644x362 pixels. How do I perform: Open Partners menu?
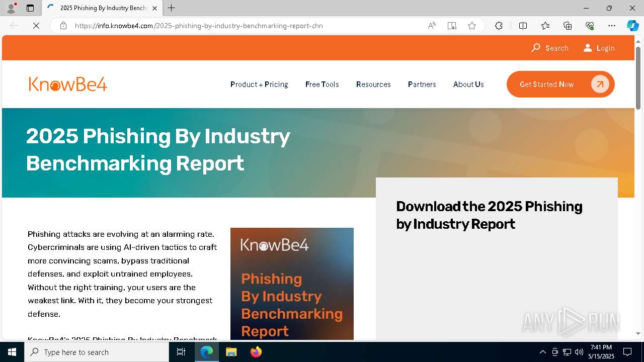pyautogui.click(x=422, y=84)
